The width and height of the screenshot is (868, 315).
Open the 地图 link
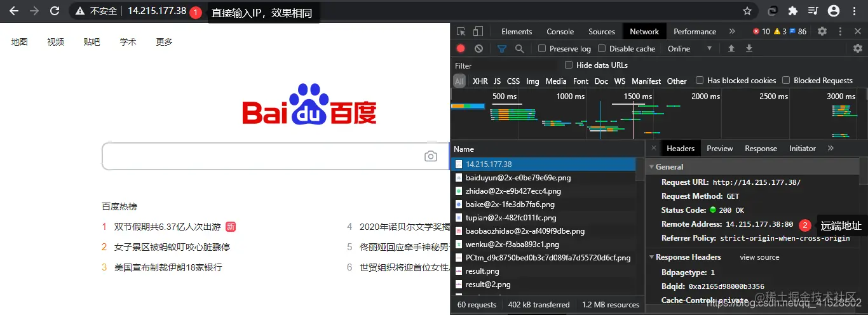click(x=19, y=41)
